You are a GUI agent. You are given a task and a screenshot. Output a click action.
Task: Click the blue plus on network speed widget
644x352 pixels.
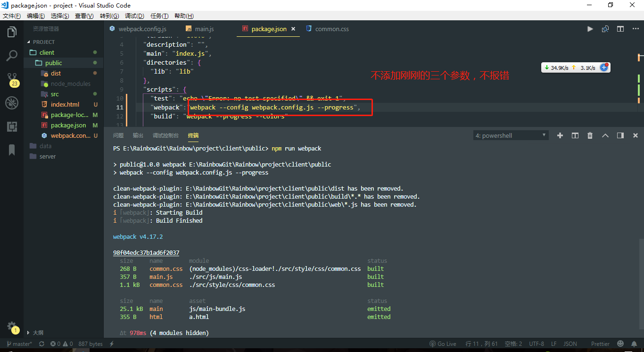tap(604, 67)
